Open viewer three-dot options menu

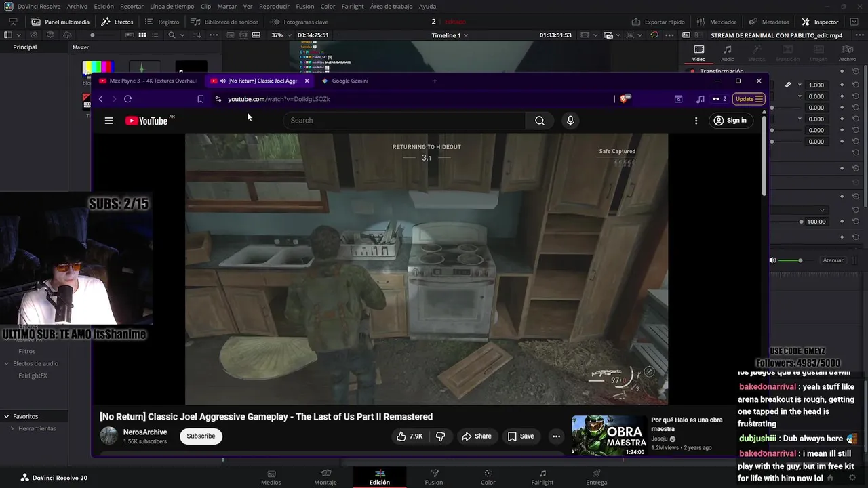[x=669, y=35]
